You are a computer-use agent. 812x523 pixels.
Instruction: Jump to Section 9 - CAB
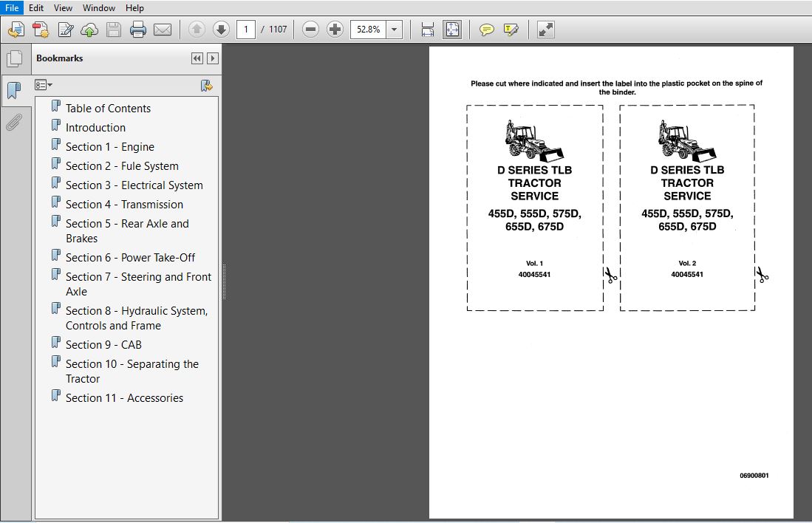pyautogui.click(x=103, y=344)
